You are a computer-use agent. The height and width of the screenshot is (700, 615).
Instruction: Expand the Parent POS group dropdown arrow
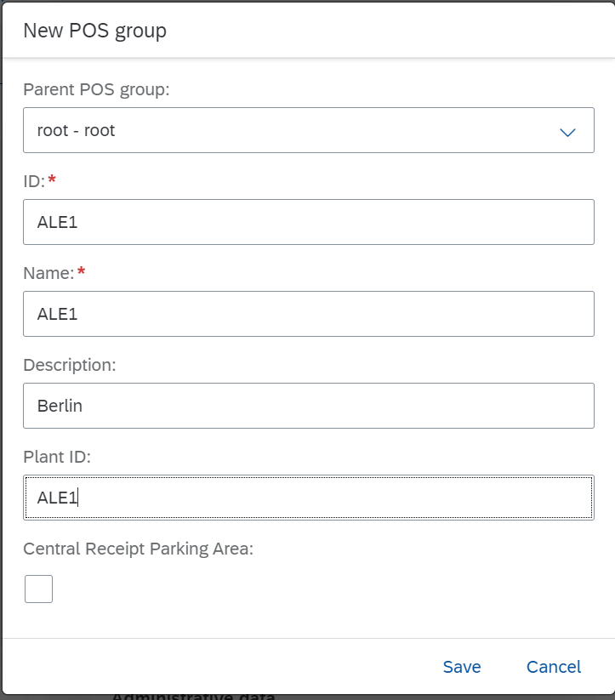tap(567, 132)
